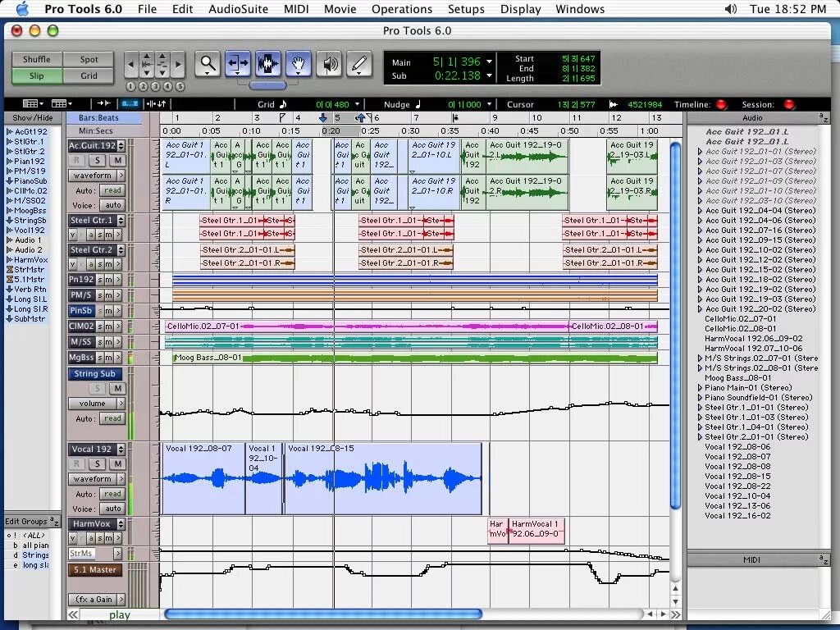Solo the Ac.Guit.192 track
Image resolution: width=840 pixels, height=630 pixels.
click(97, 160)
